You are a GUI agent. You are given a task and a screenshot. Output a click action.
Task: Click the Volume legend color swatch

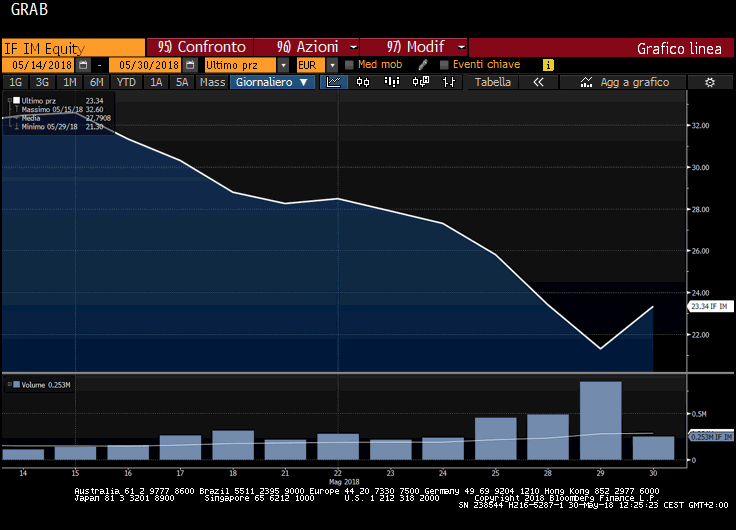(x=14, y=384)
